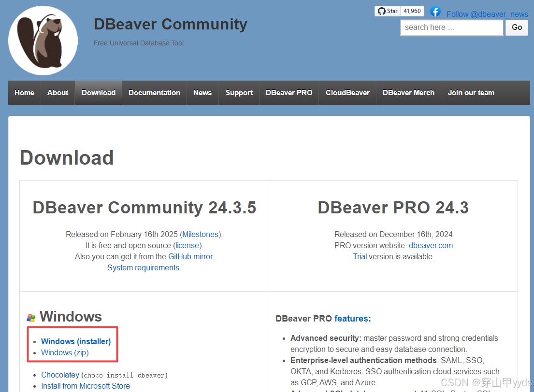Select the Download menu item
Screen dimensions: 534x392
99,93
